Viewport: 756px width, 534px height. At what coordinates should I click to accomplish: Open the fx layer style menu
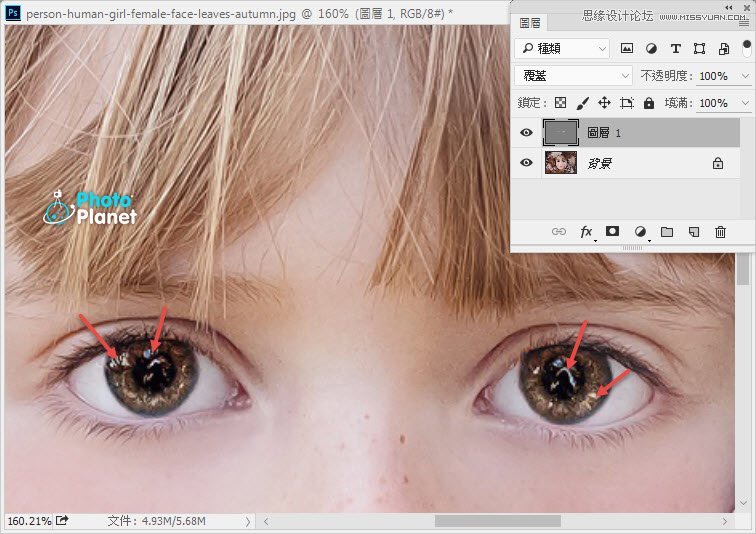point(587,232)
